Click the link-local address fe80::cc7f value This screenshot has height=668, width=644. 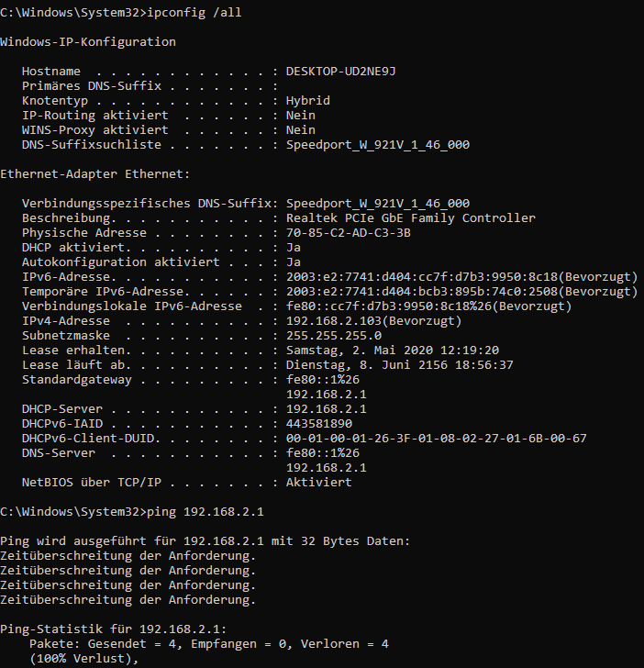(x=428, y=306)
